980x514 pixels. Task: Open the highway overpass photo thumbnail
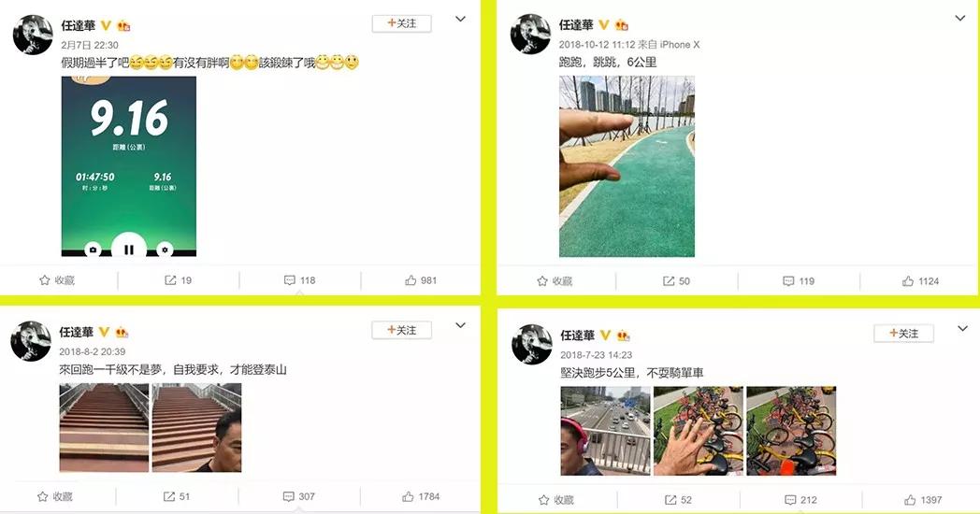click(x=606, y=431)
